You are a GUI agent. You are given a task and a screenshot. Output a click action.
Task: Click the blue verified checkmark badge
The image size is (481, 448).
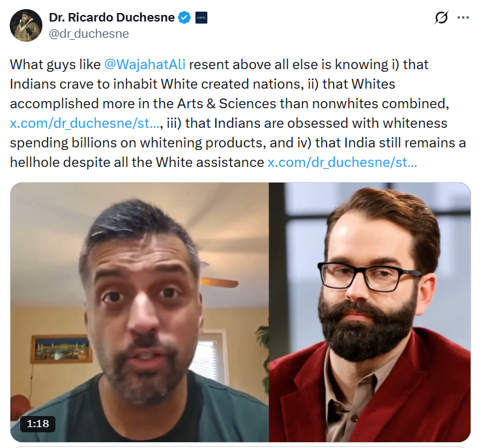click(184, 18)
